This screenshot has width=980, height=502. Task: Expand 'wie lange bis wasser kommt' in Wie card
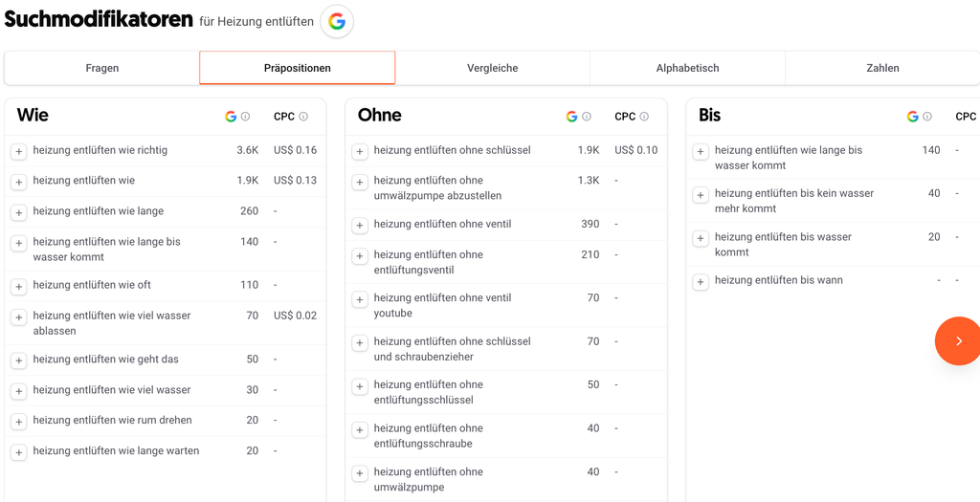pyautogui.click(x=19, y=243)
